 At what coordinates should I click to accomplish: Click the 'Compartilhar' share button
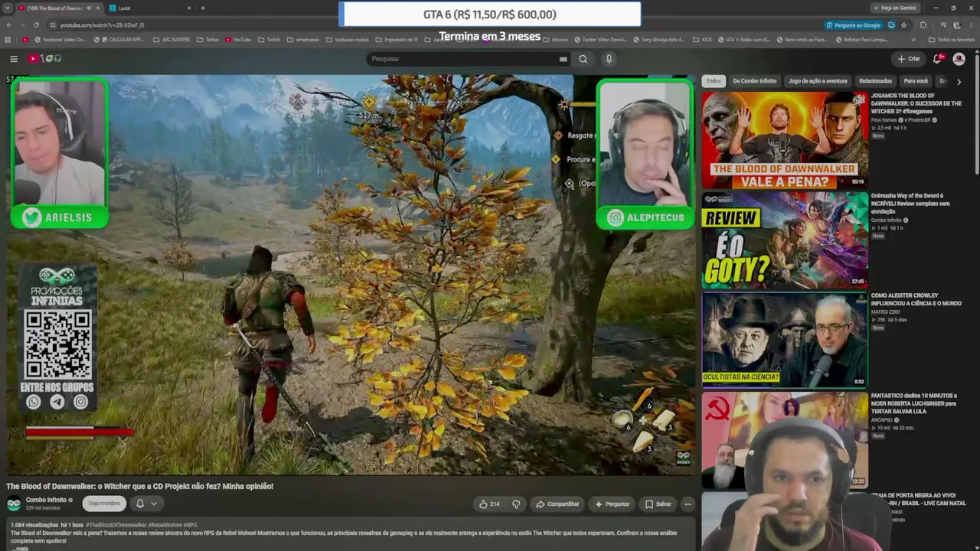(x=557, y=504)
